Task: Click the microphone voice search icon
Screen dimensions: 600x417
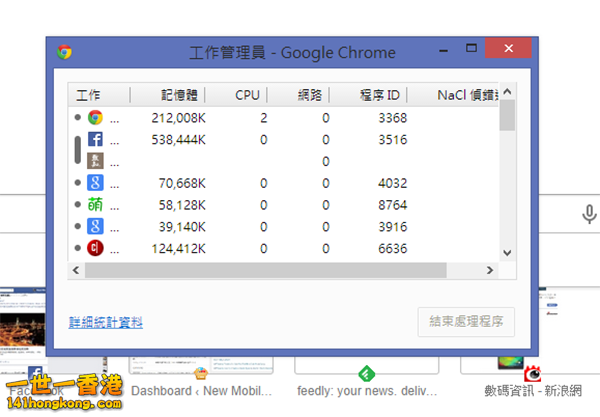Action: [x=589, y=214]
